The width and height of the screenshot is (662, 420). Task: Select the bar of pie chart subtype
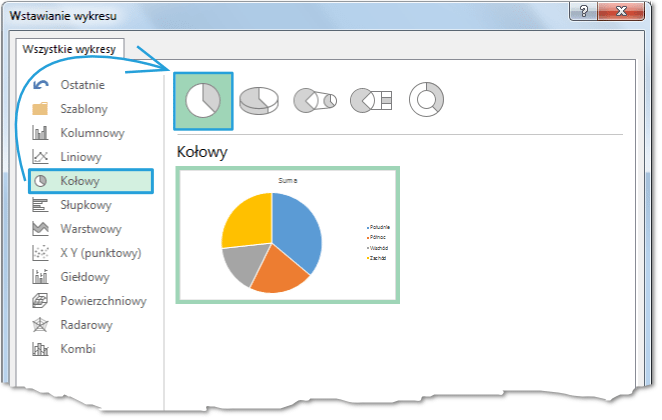371,101
